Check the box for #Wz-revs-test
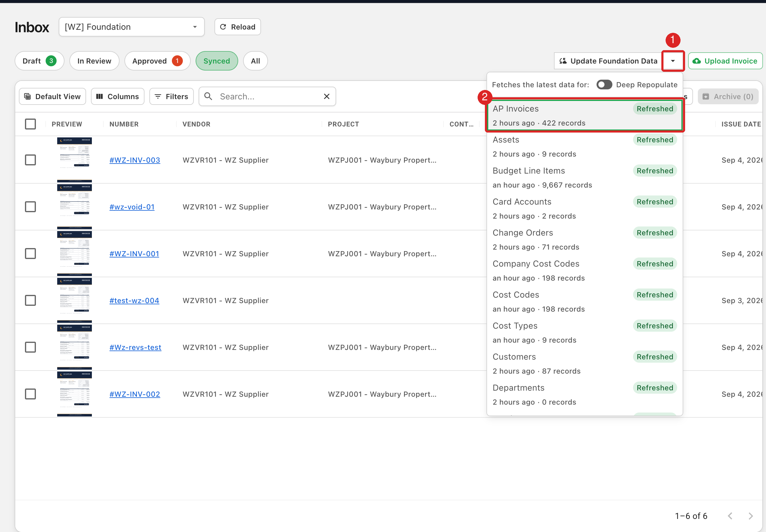 click(30, 347)
